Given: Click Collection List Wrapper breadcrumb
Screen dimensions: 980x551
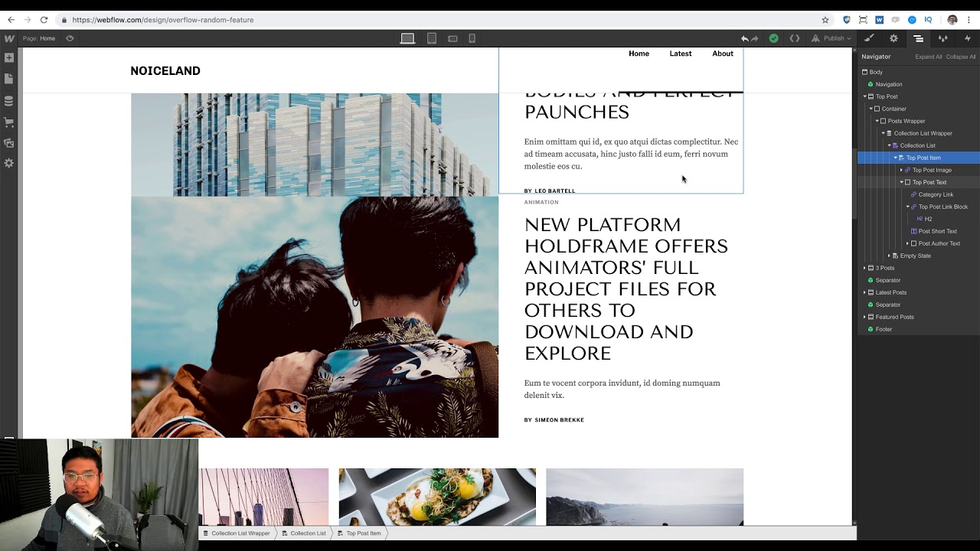Looking at the screenshot, I should click(x=236, y=533).
